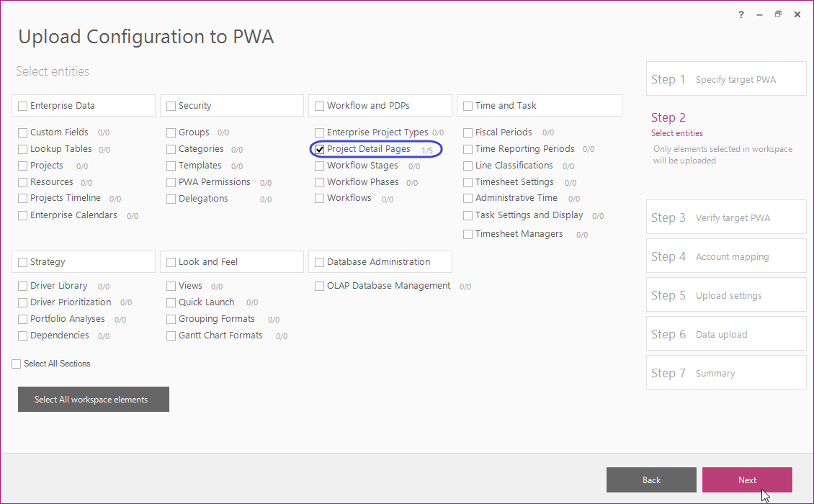Tick the Portfolio Analyses checkbox
Screen dimensions: 814x504
coord(23,319)
